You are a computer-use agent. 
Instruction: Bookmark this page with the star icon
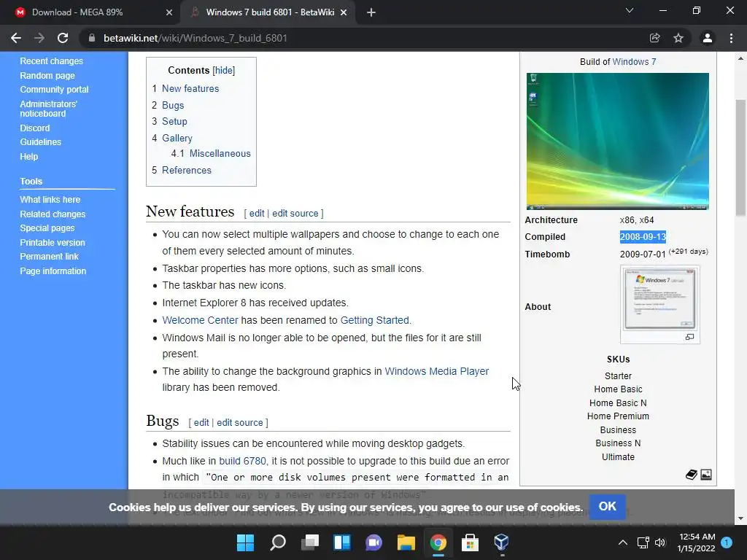point(678,38)
